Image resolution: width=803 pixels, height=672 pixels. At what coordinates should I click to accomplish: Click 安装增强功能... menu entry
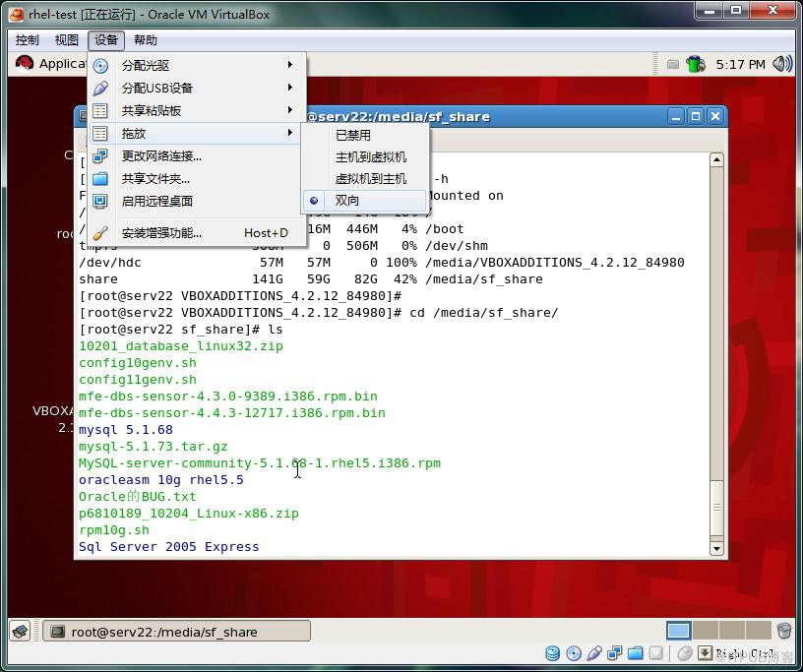195,233
